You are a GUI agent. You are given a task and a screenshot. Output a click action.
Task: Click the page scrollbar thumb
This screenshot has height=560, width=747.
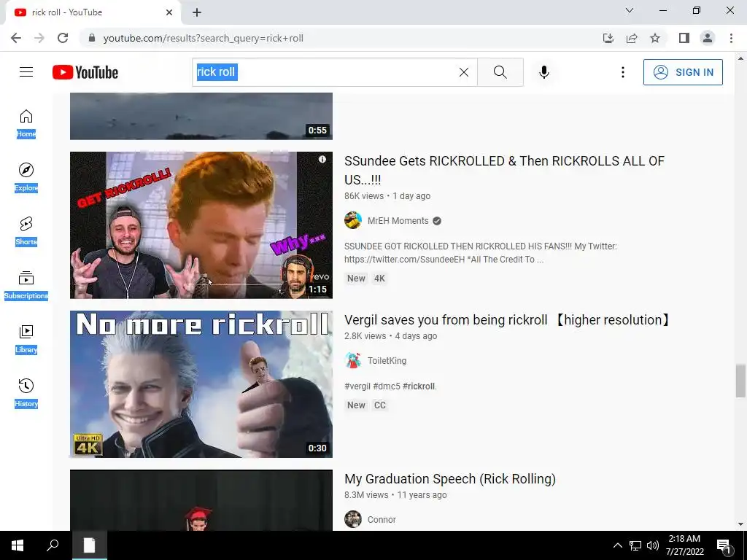[740, 381]
